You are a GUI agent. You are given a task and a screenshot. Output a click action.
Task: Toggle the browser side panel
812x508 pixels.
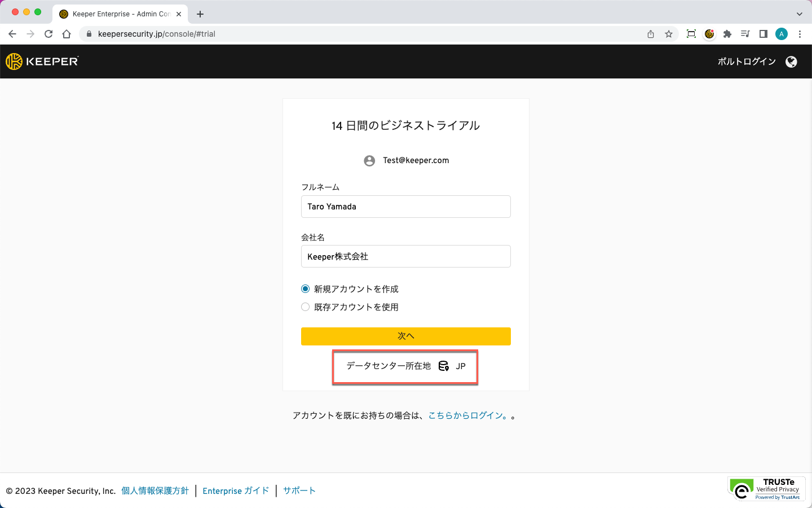coord(764,34)
